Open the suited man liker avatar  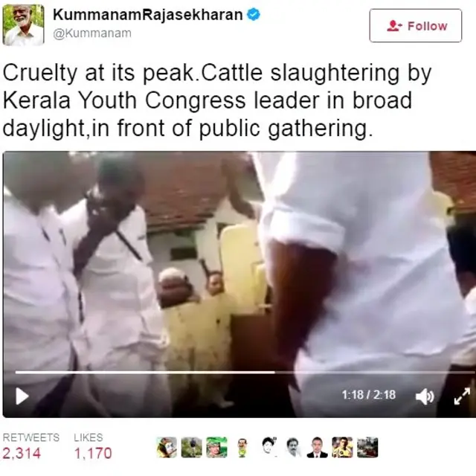tap(318, 447)
